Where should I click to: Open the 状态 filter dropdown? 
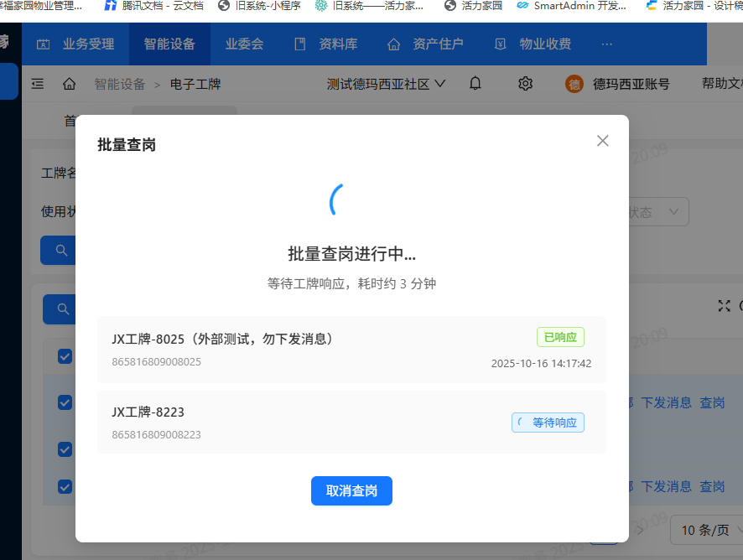(x=654, y=212)
